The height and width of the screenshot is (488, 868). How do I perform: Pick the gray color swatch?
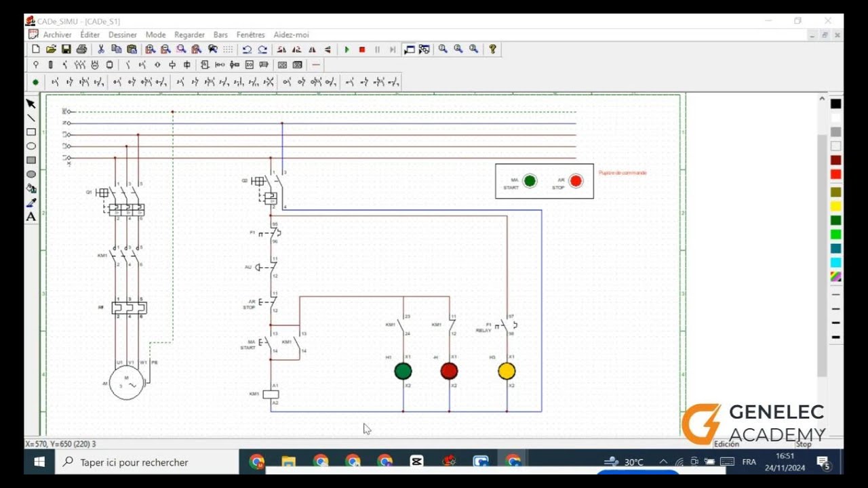(836, 132)
